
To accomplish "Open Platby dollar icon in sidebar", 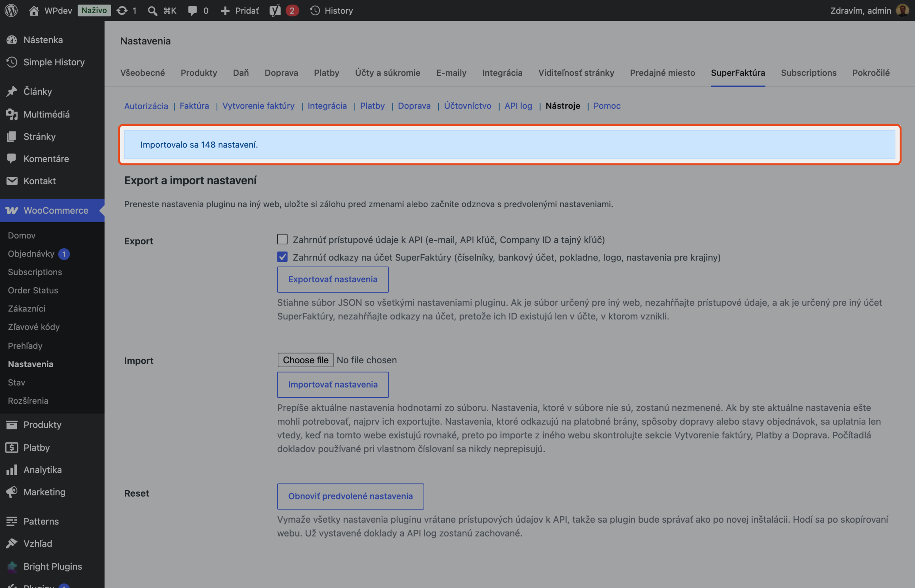I will tap(12, 448).
